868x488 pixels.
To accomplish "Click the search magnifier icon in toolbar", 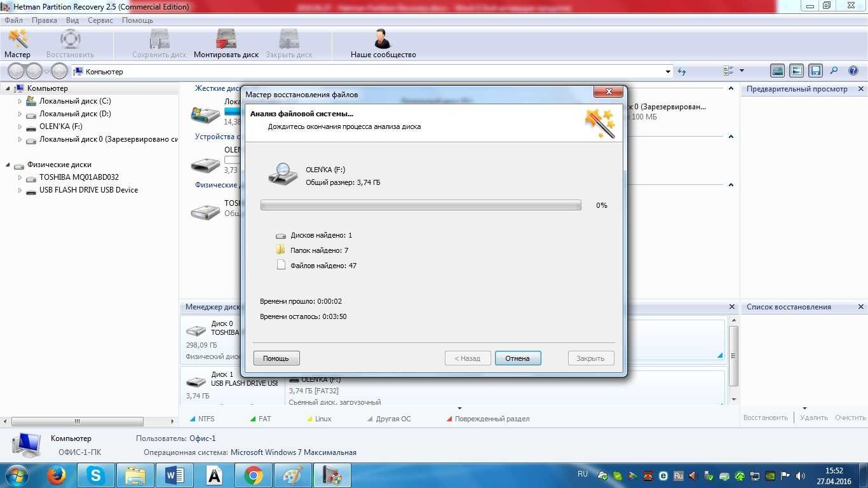I will coord(834,71).
